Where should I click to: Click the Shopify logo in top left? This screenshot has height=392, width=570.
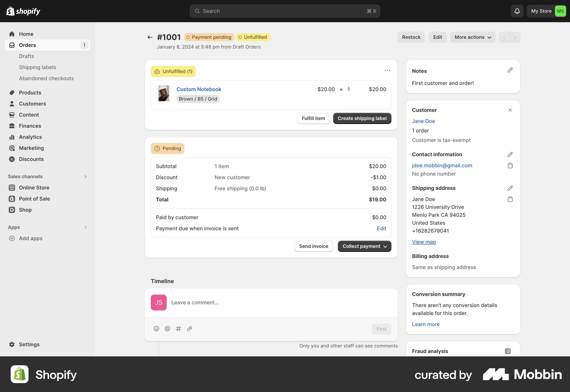click(23, 11)
